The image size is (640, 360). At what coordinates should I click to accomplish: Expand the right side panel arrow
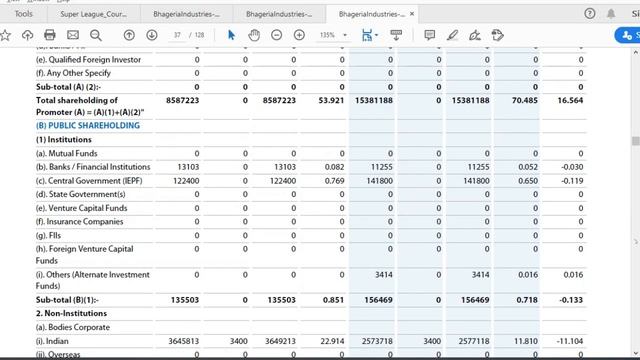click(x=636, y=242)
